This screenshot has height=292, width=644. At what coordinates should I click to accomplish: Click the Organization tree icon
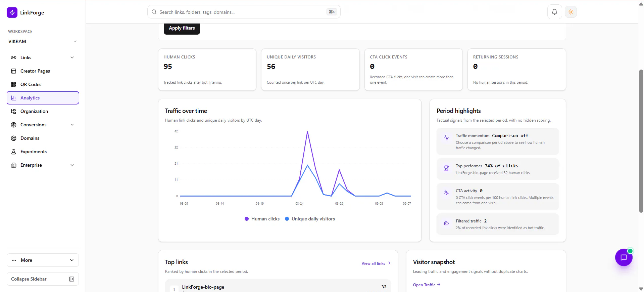(x=13, y=111)
